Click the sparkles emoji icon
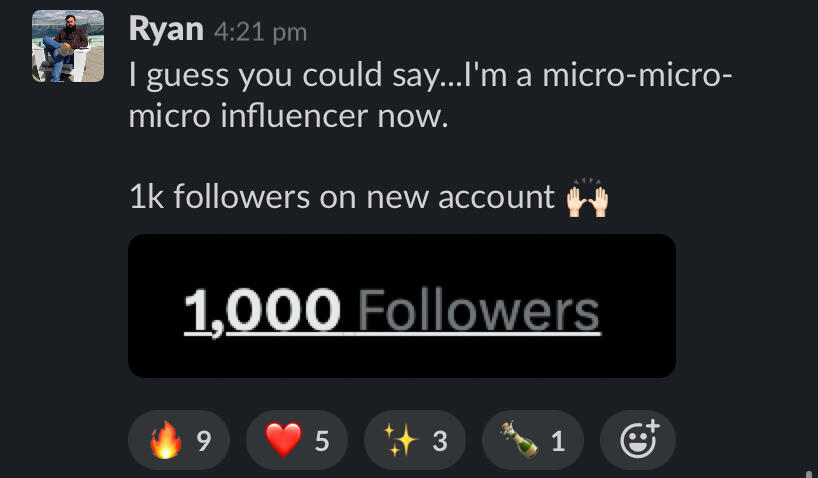The height and width of the screenshot is (478, 818). coord(400,440)
